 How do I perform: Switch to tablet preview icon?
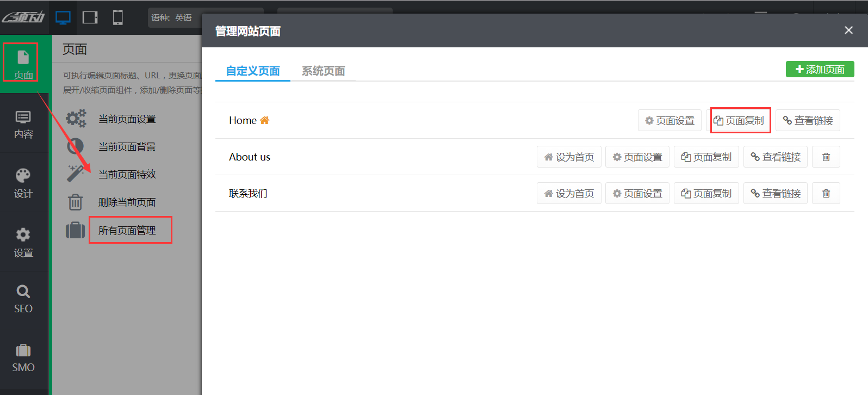tap(90, 18)
